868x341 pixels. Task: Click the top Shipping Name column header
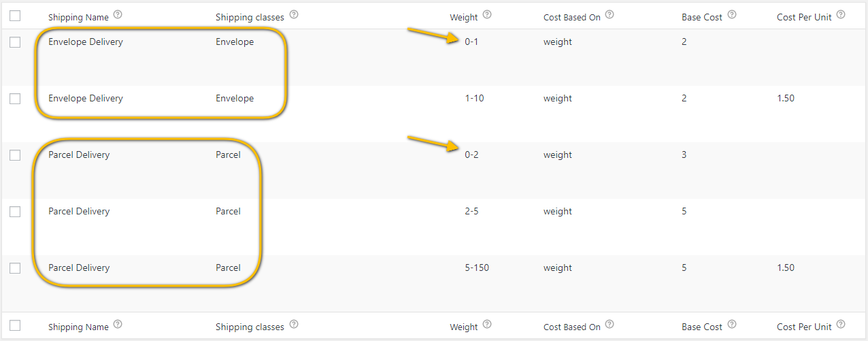tap(78, 17)
